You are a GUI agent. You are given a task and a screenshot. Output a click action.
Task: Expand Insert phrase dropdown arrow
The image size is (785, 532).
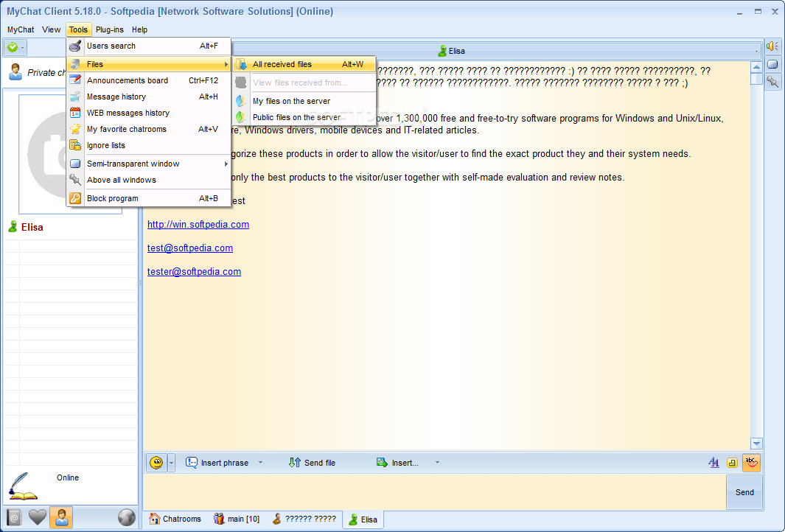pyautogui.click(x=260, y=463)
